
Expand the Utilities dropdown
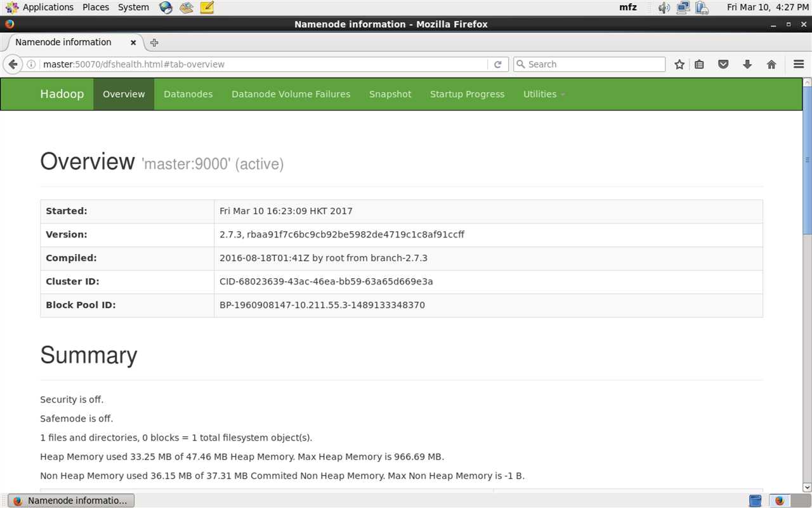pyautogui.click(x=544, y=94)
